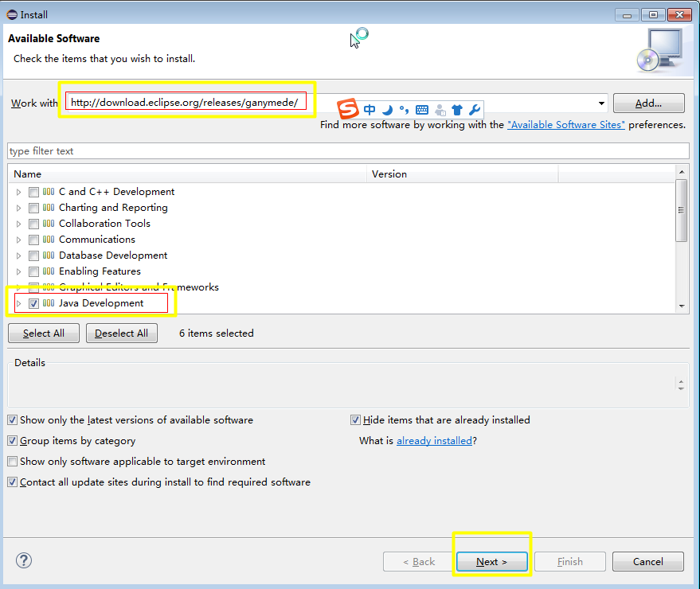Select the Enabling Features row label
This screenshot has width=700, height=589.
[100, 271]
